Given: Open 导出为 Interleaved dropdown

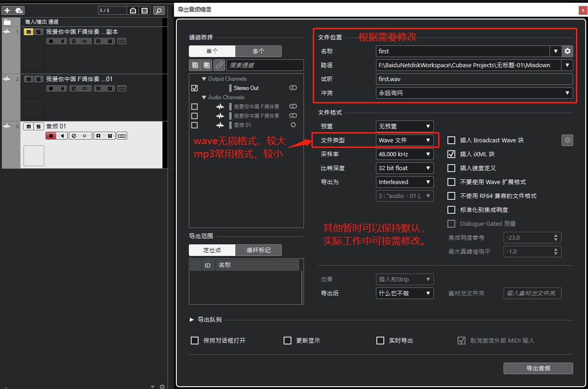Looking at the screenshot, I should [x=405, y=182].
